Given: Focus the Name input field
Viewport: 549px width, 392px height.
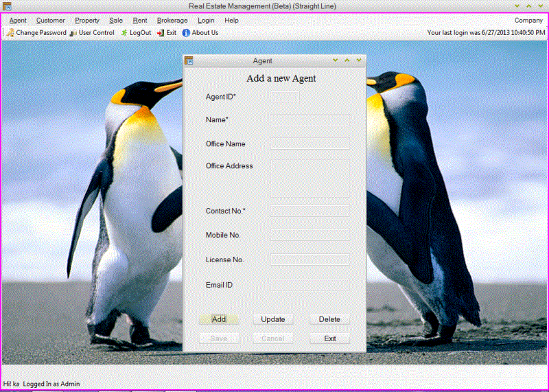Looking at the screenshot, I should click(x=310, y=120).
